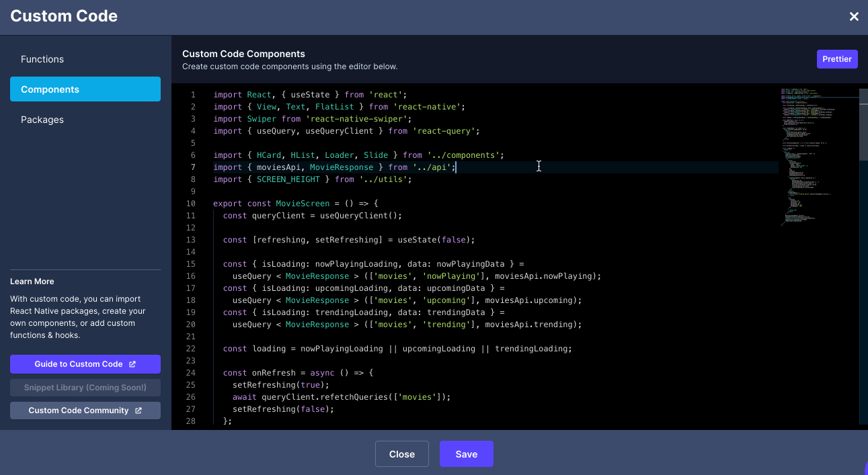Click the 'react-query' string on line 4
This screenshot has width=868, height=475.
pyautogui.click(x=445, y=131)
